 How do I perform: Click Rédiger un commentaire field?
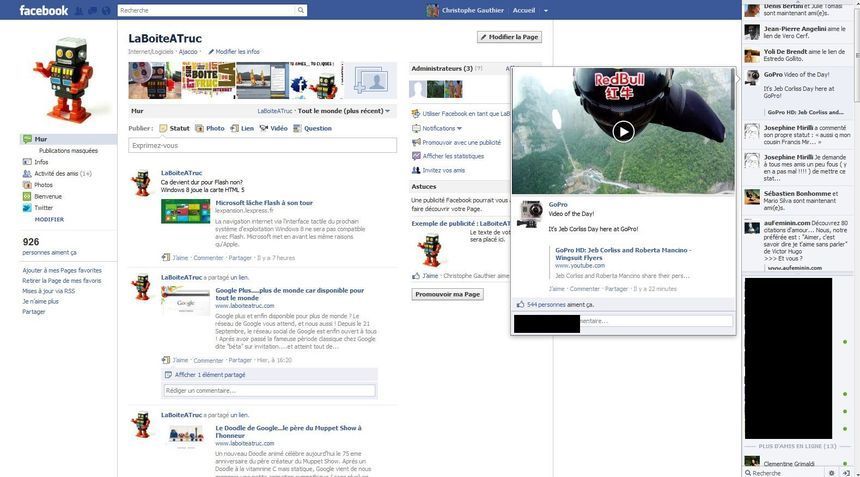click(x=269, y=390)
